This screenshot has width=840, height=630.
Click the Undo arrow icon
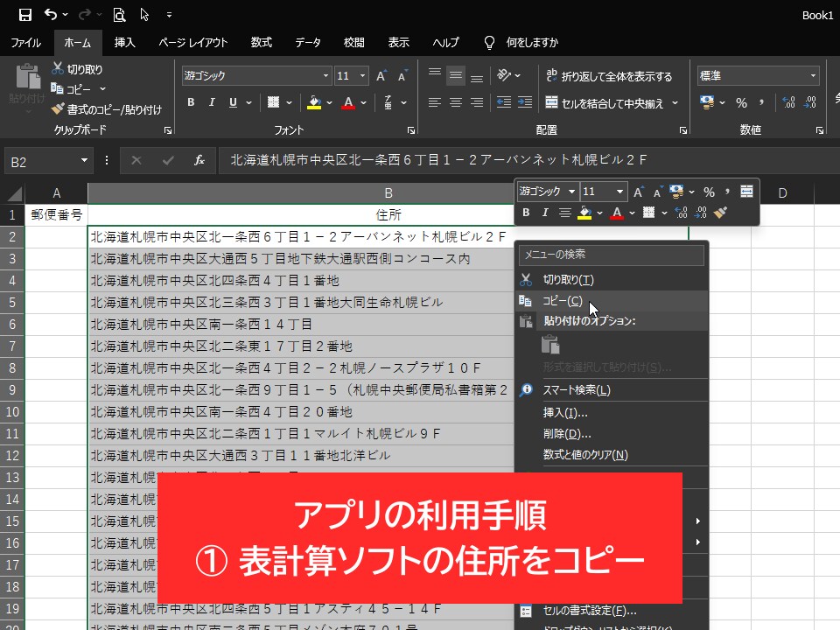pos(51,15)
